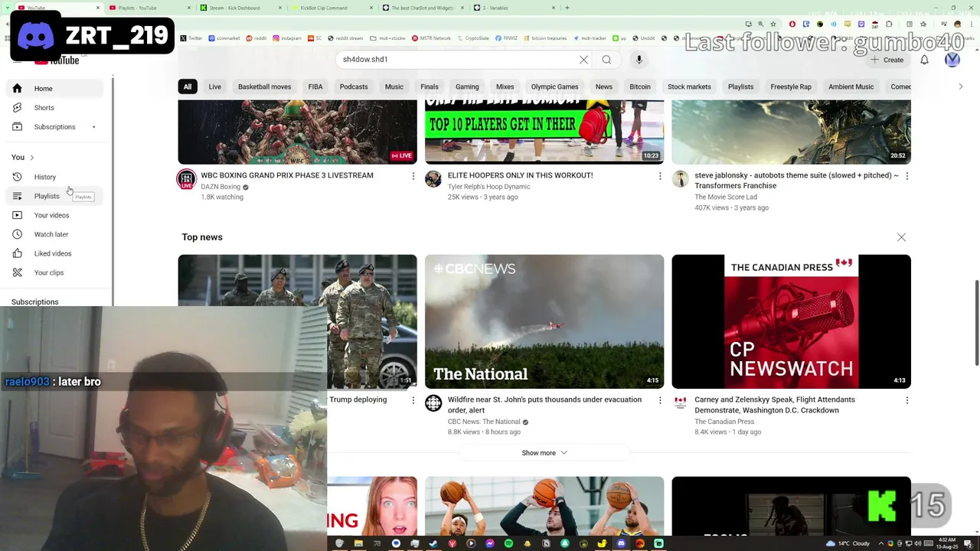Open Tyler Relph's channel avatar
This screenshot has height=551, width=980.
click(433, 180)
